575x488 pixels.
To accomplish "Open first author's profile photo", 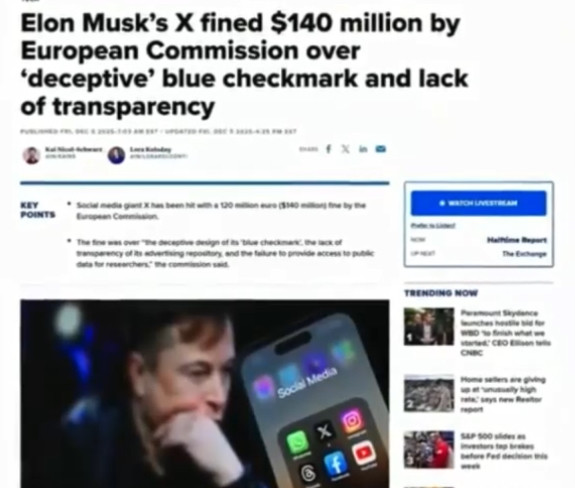I will click(32, 155).
